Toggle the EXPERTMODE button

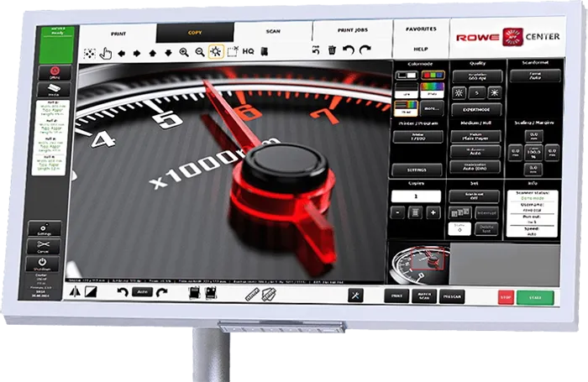pos(475,110)
